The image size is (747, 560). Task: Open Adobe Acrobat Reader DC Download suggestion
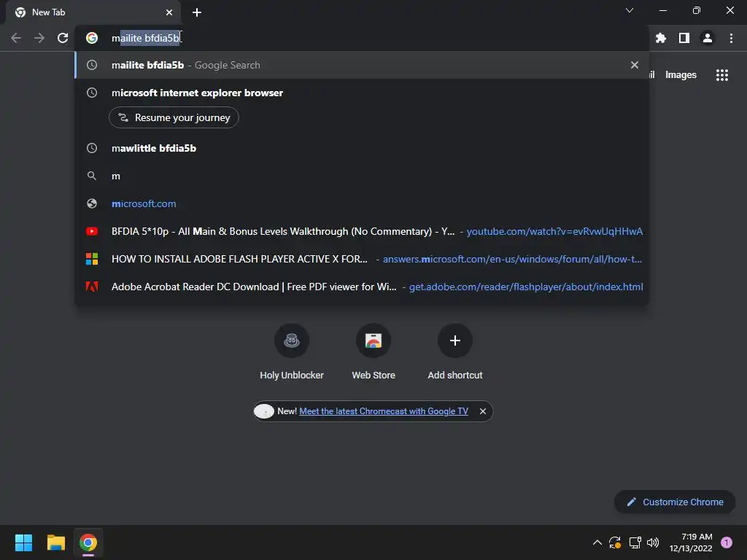coord(362,287)
